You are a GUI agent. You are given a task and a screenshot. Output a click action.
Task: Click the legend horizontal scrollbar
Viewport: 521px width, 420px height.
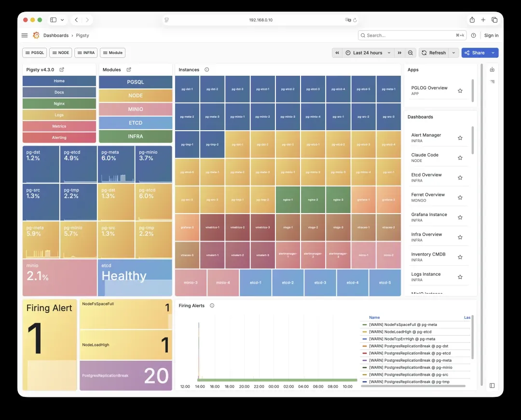click(x=413, y=386)
